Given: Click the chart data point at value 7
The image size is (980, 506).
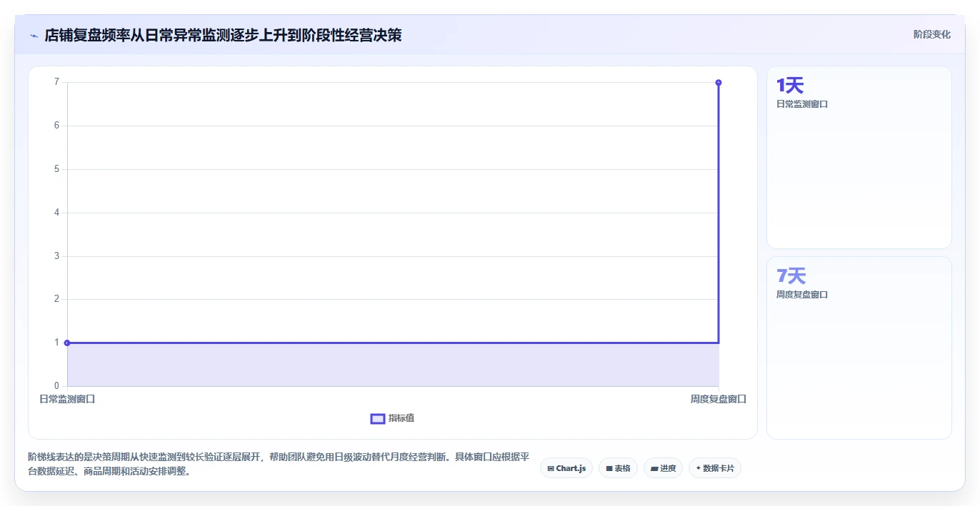Looking at the screenshot, I should [x=719, y=83].
